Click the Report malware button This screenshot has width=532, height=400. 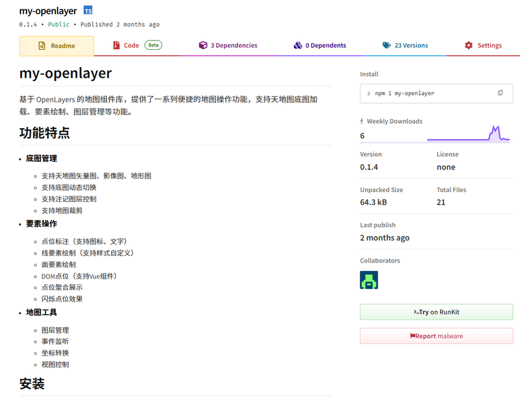[x=436, y=336]
